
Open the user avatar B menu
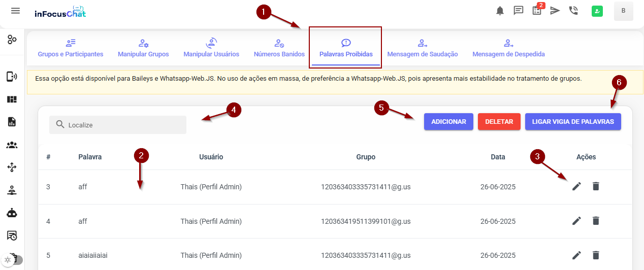pyautogui.click(x=623, y=11)
